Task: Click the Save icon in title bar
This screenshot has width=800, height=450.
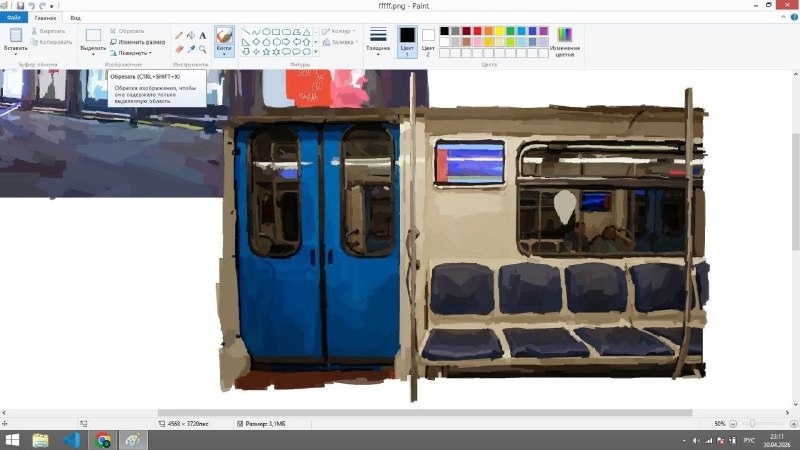Action: (20, 6)
